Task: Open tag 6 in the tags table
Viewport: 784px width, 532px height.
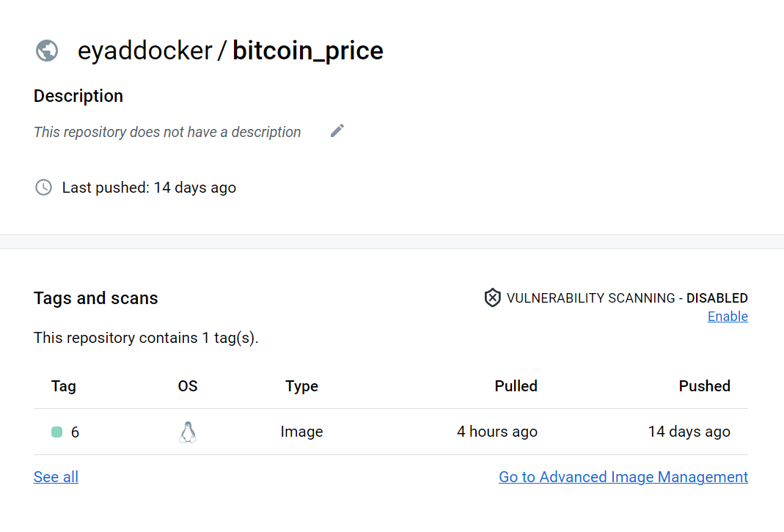Action: click(75, 432)
